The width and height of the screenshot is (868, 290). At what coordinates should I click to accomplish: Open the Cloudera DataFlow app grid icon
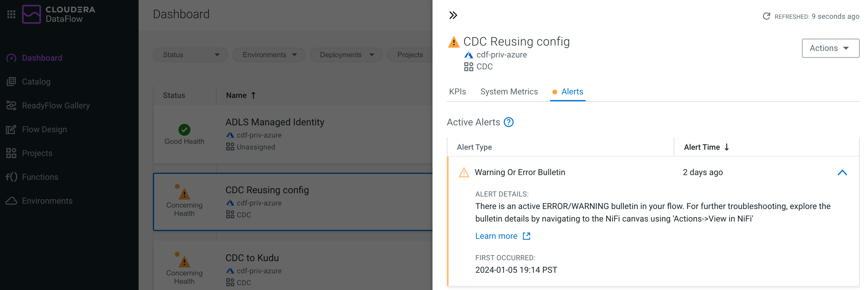pos(11,14)
